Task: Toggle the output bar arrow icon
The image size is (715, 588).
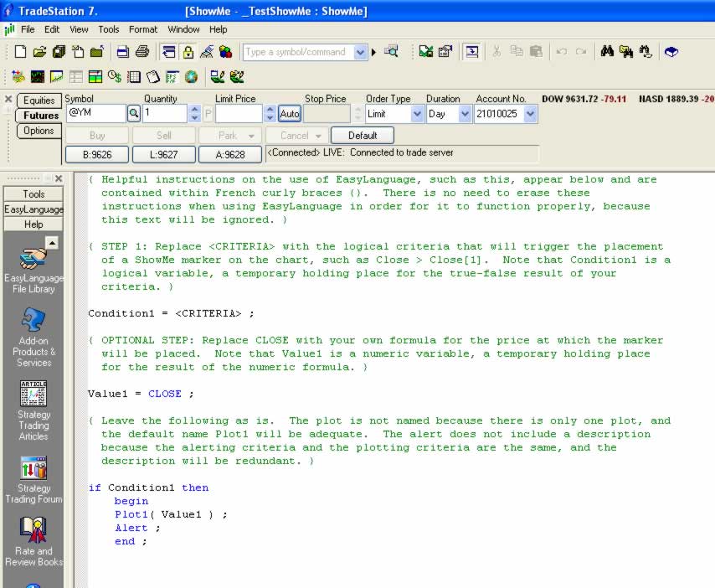Action: (x=472, y=52)
